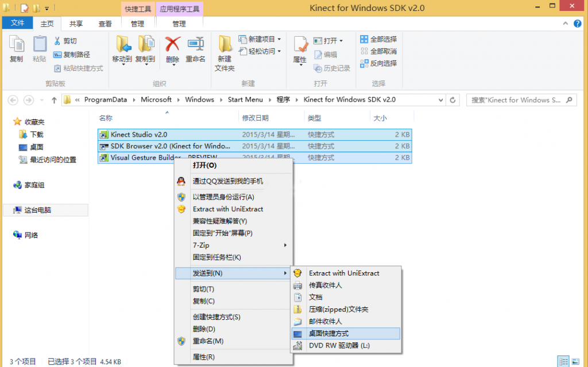Screen dimensions: 588x367
Task: Select 这台电脑 in navigation pane
Action: coord(37,210)
